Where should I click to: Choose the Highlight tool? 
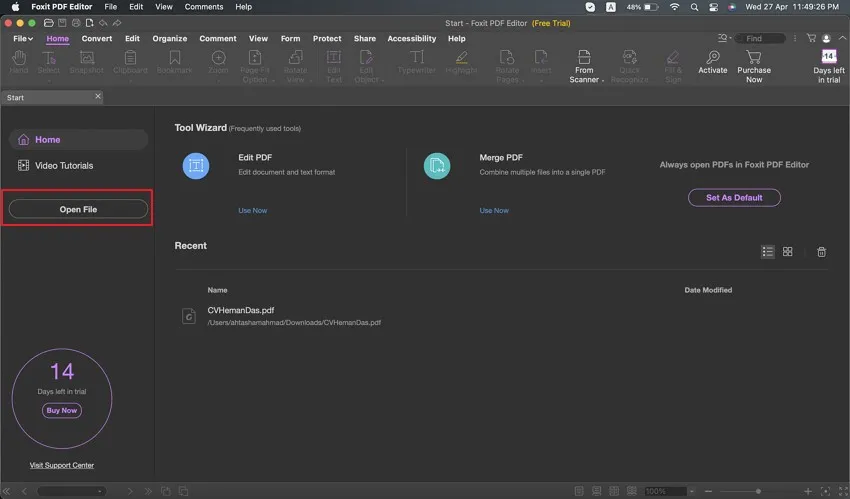461,62
